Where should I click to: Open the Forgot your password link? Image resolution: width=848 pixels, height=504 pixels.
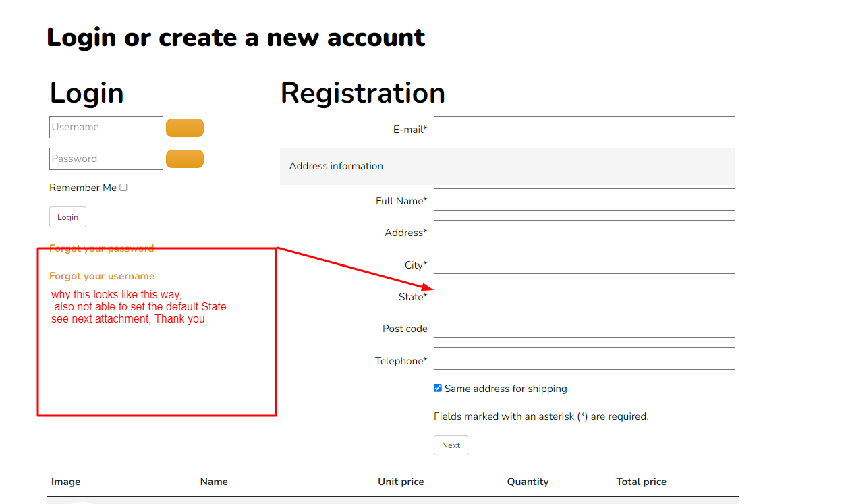[101, 248]
